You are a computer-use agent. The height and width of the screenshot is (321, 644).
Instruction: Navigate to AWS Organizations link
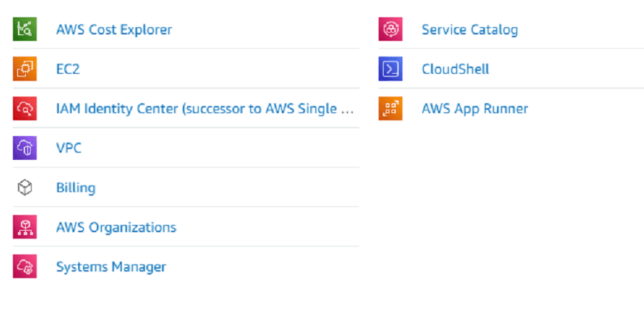click(x=116, y=227)
